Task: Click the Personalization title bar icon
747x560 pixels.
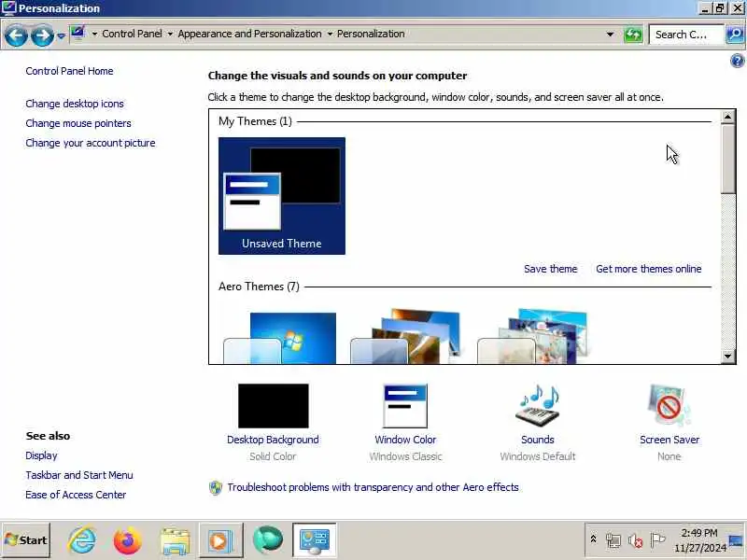Action: [8, 8]
